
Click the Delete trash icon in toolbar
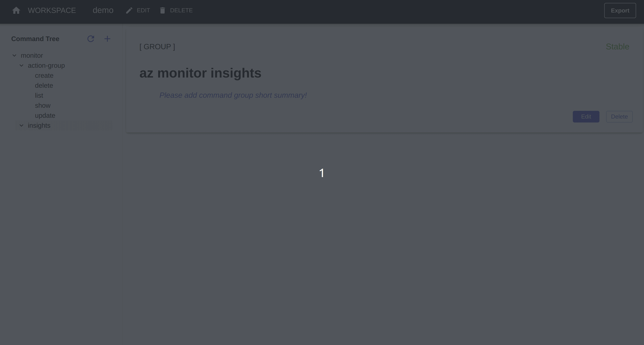pos(162,10)
